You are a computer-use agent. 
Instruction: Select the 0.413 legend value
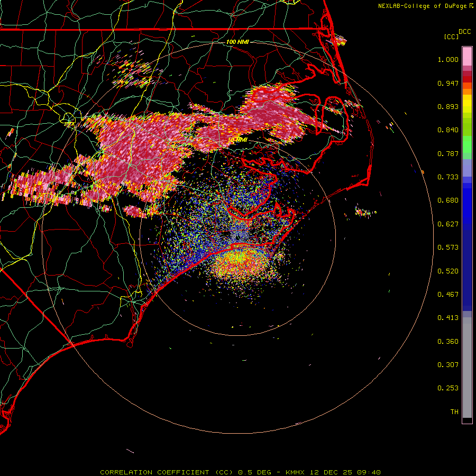tap(448, 318)
